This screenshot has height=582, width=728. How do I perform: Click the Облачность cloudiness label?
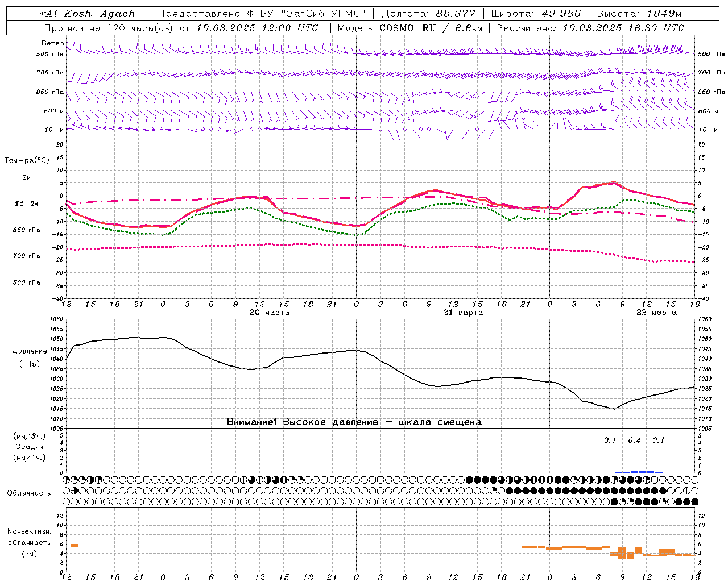click(29, 493)
